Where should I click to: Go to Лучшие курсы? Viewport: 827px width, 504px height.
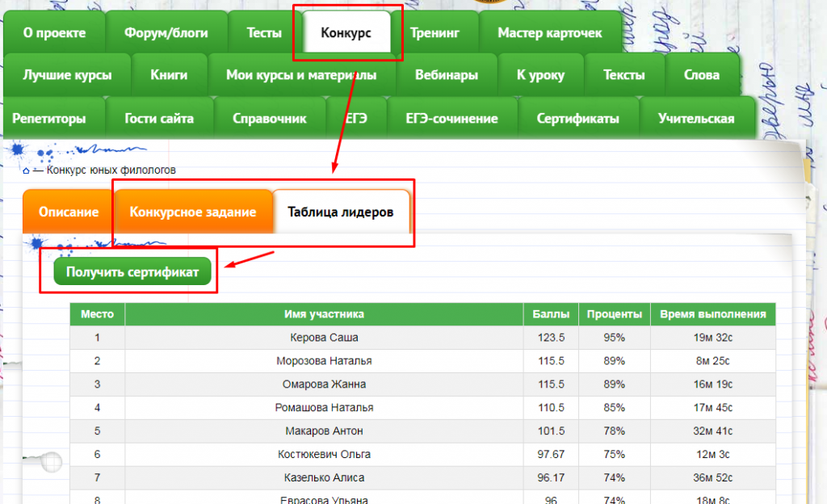[67, 75]
